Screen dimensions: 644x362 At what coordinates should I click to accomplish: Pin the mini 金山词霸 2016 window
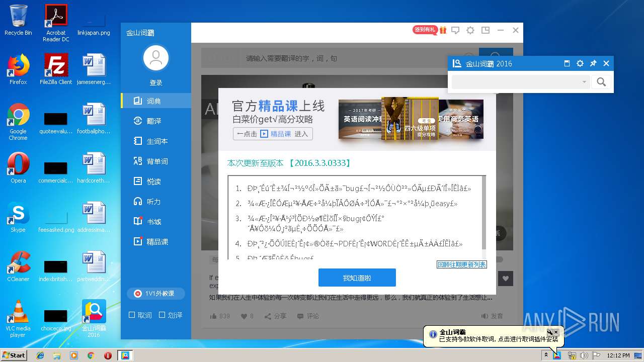[x=593, y=63]
